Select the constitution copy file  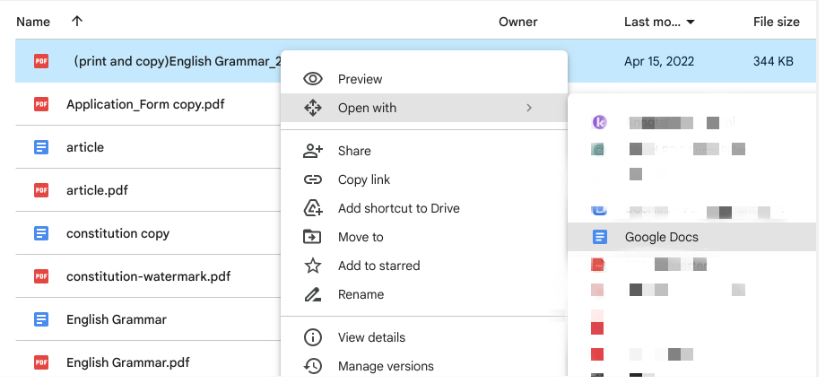pos(118,233)
